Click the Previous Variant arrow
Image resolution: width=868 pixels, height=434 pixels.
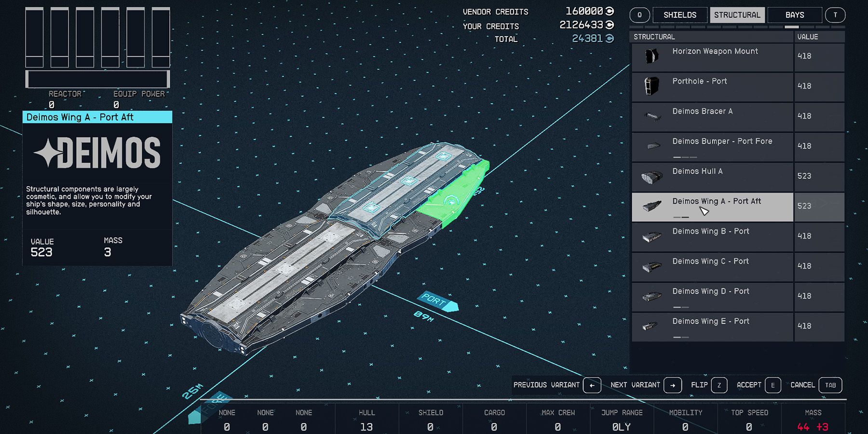pos(592,385)
